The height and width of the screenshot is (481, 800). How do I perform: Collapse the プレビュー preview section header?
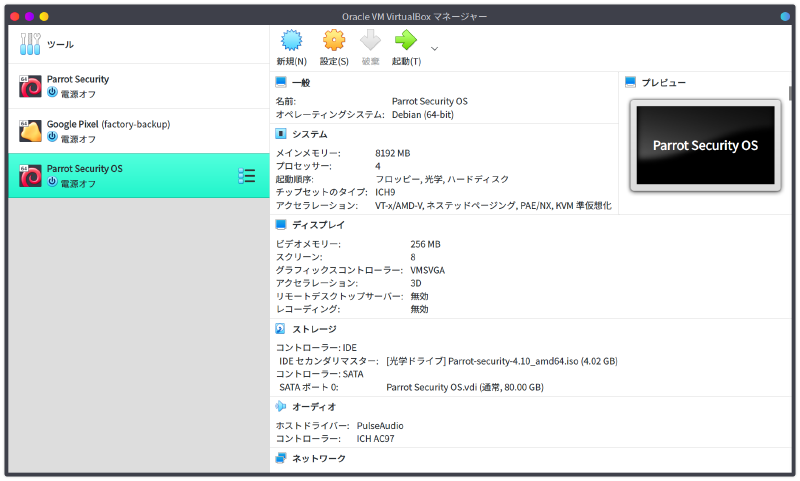[x=663, y=83]
